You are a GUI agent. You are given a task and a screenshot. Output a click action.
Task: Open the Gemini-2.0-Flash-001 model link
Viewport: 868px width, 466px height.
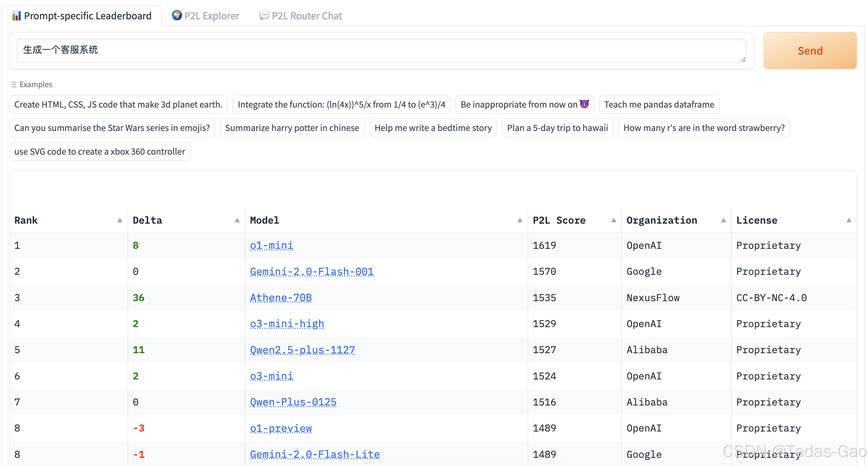tap(312, 272)
